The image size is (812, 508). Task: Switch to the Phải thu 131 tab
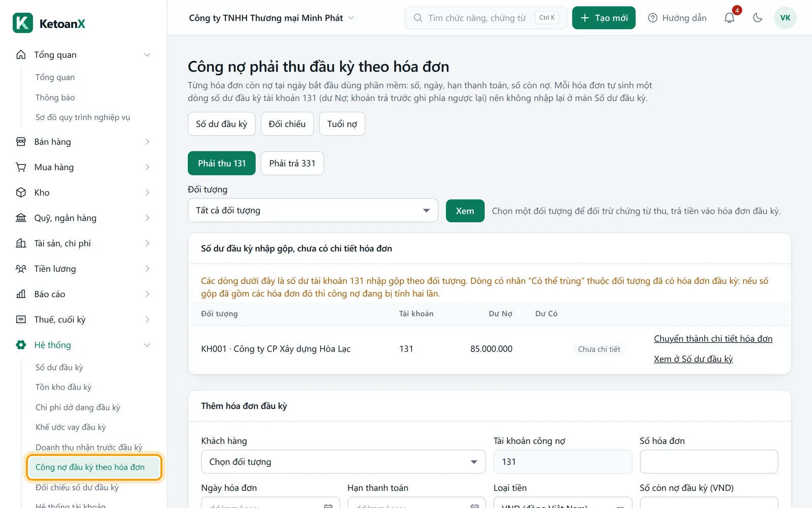[x=222, y=163]
